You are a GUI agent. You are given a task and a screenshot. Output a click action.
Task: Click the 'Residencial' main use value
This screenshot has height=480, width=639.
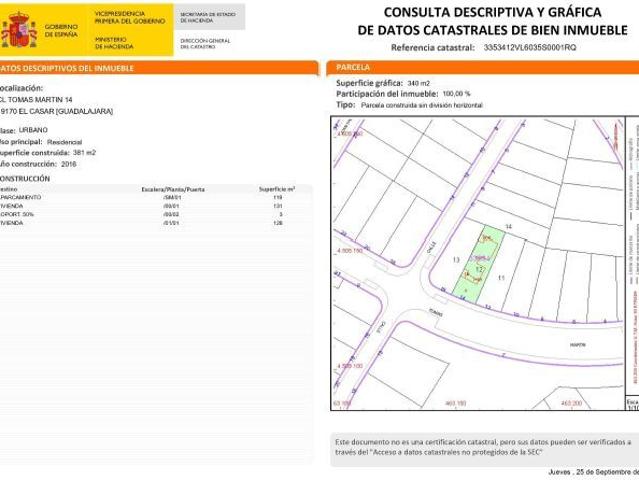coord(64,142)
